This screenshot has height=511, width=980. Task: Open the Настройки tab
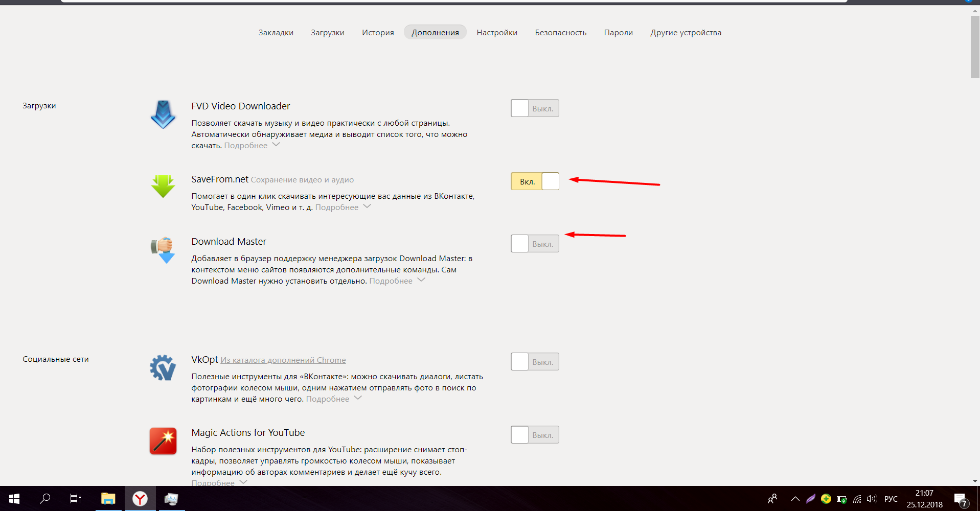coord(497,32)
